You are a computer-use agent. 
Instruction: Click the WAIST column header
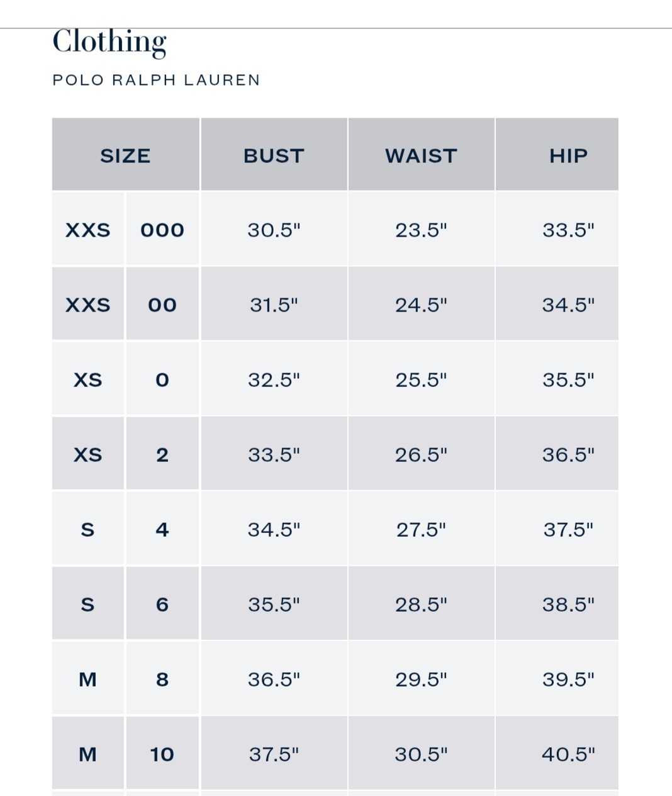(x=421, y=155)
